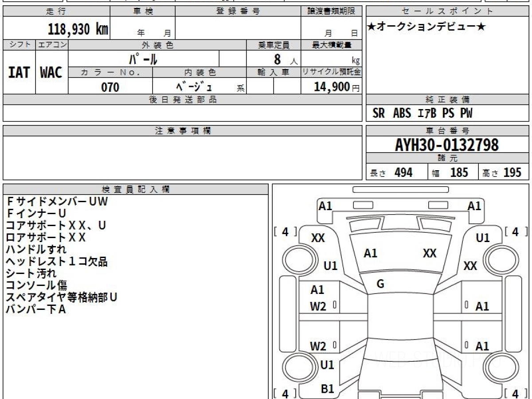Click the バンパー下A note

tap(36, 309)
